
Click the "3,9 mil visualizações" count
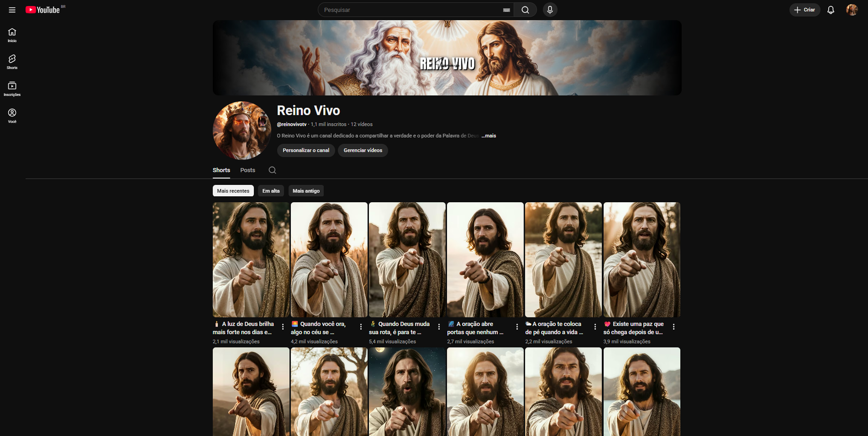coord(627,342)
